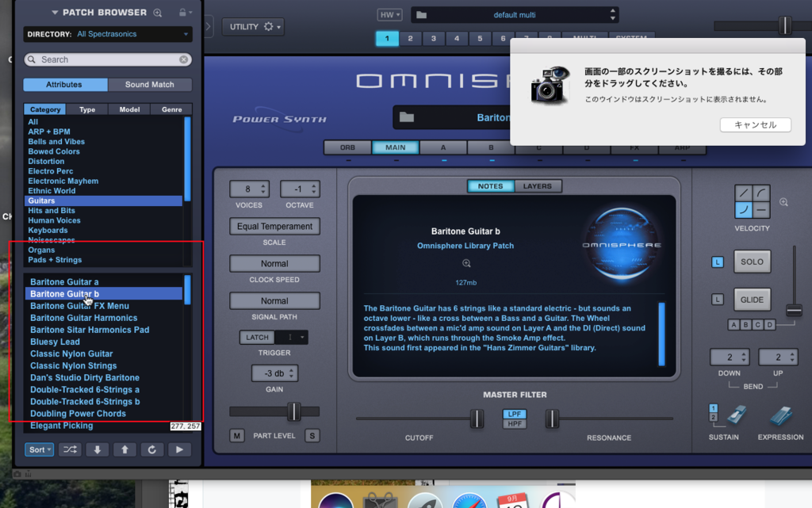The image size is (812, 508).
Task: Select the Type filter column tab
Action: 87,109
